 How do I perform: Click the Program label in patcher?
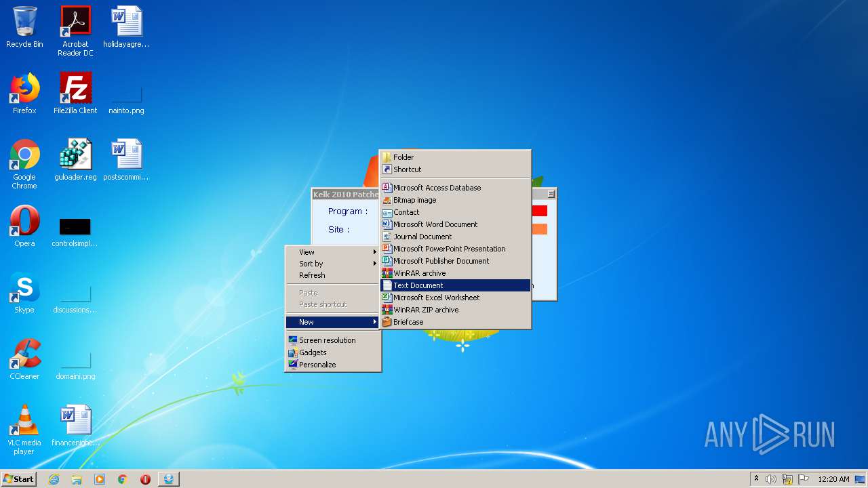[x=348, y=211]
